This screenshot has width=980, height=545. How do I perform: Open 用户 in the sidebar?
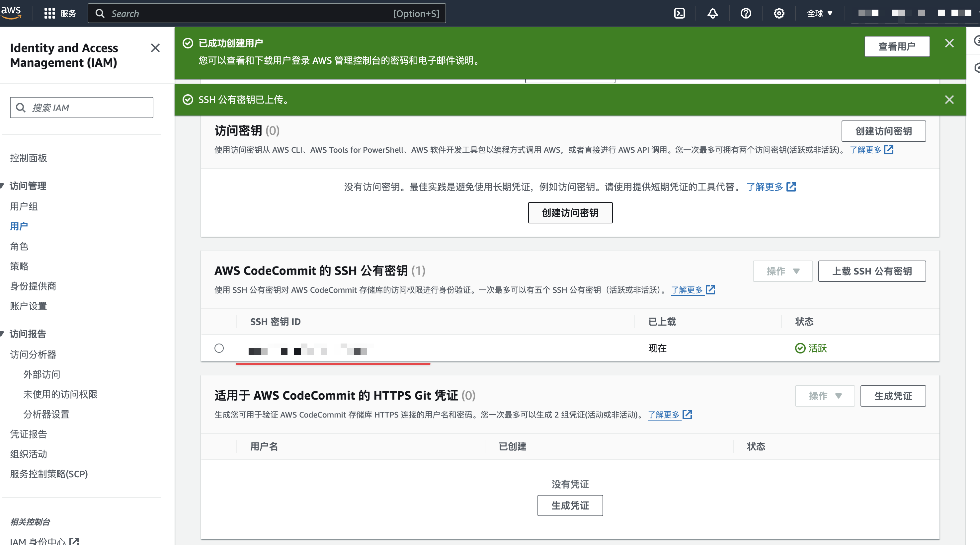19,226
